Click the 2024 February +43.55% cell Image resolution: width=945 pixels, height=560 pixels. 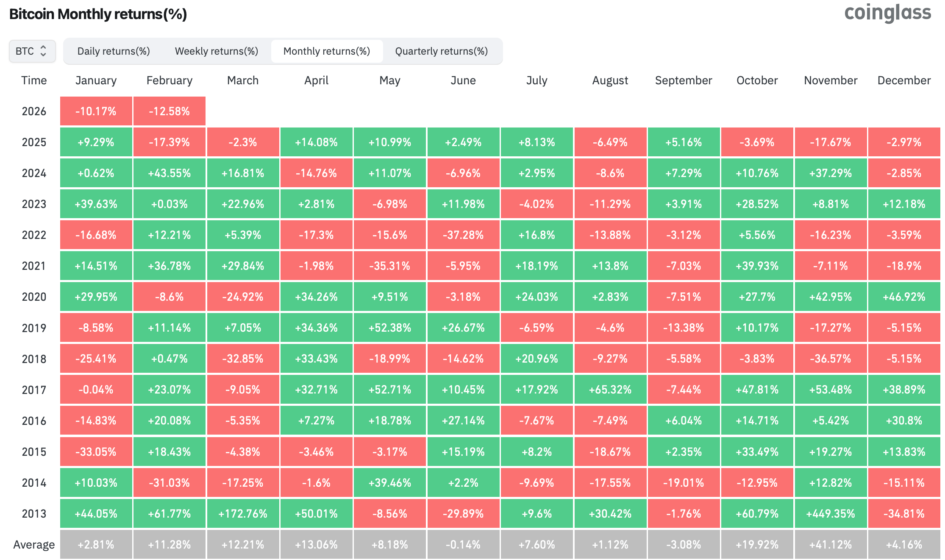pyautogui.click(x=169, y=173)
